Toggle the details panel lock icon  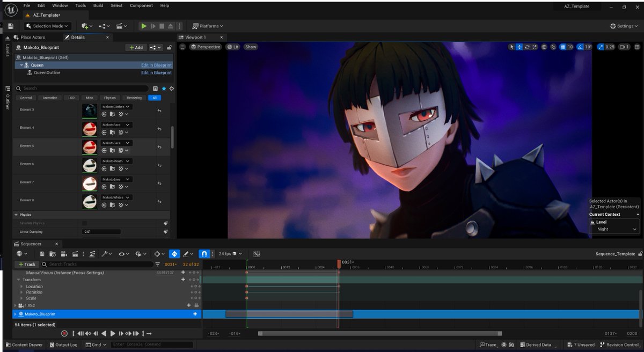coord(169,47)
